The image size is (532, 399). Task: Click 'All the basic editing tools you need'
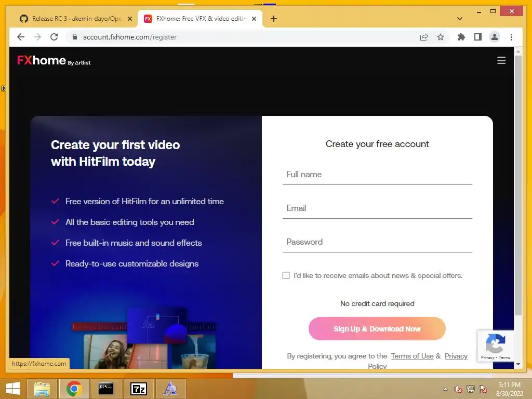(x=129, y=222)
